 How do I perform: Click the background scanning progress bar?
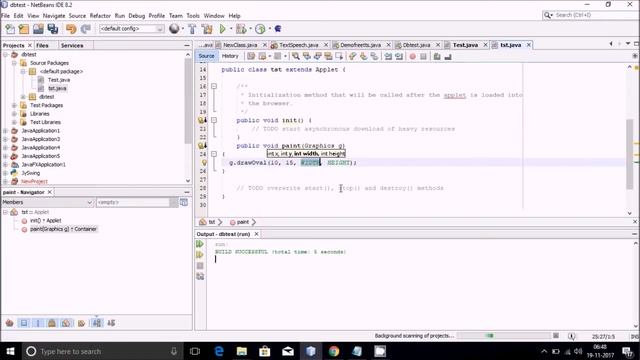[x=504, y=336]
